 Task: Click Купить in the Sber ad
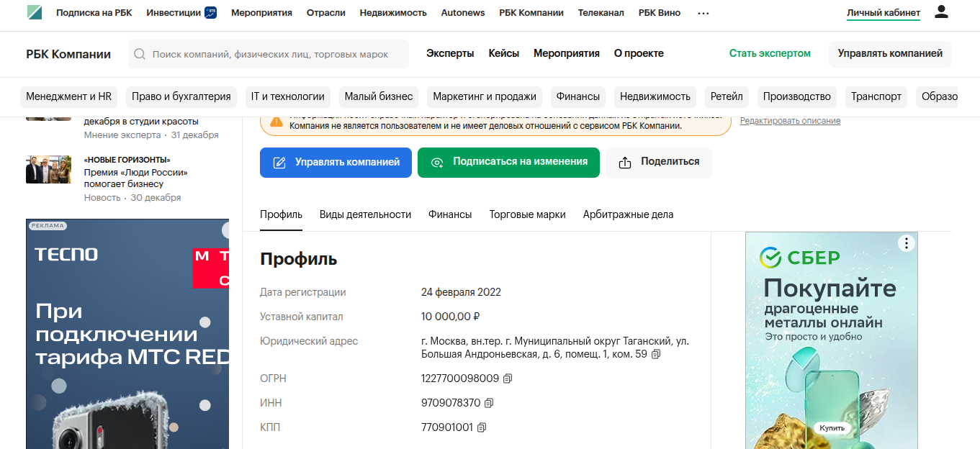click(x=831, y=428)
